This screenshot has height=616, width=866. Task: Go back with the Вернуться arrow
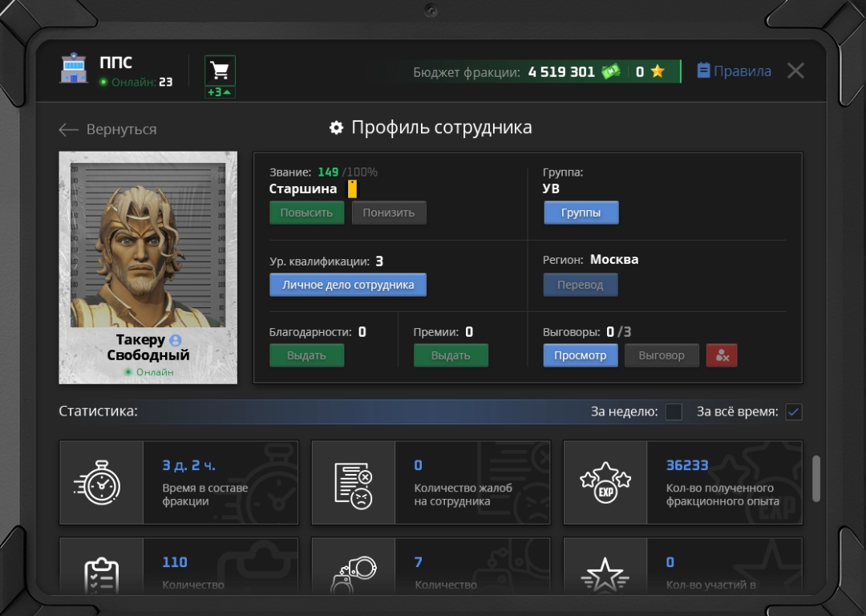coord(107,129)
